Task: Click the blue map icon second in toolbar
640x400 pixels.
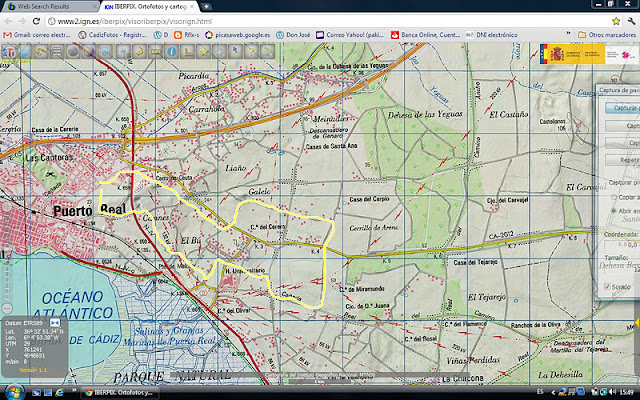Action: point(25,52)
